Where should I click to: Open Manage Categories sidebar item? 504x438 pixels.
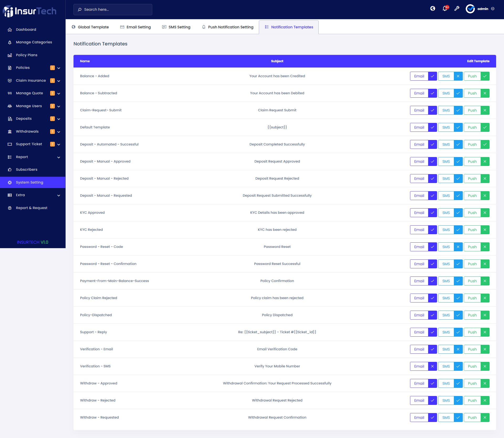(34, 42)
